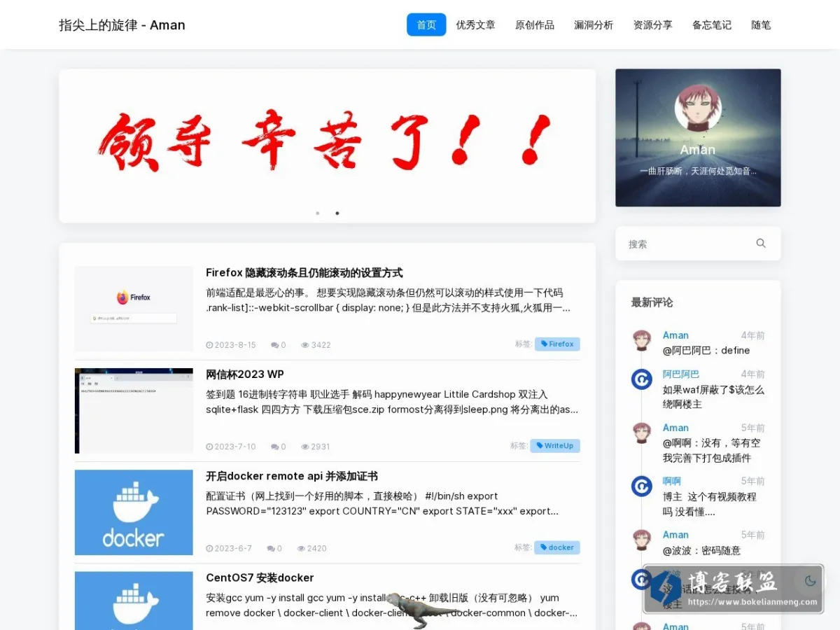Click Aman's avatar beside @波波：密码随意 comment
The width and height of the screenshot is (840, 630).
click(642, 540)
